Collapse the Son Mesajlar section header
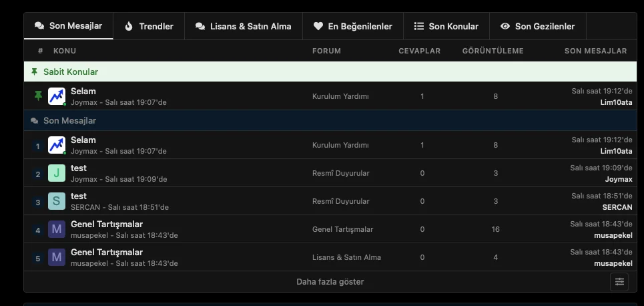644x306 pixels. 69,121
